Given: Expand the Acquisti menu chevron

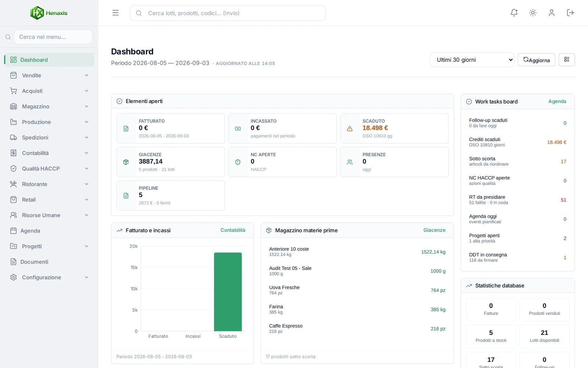Looking at the screenshot, I should click(x=87, y=91).
